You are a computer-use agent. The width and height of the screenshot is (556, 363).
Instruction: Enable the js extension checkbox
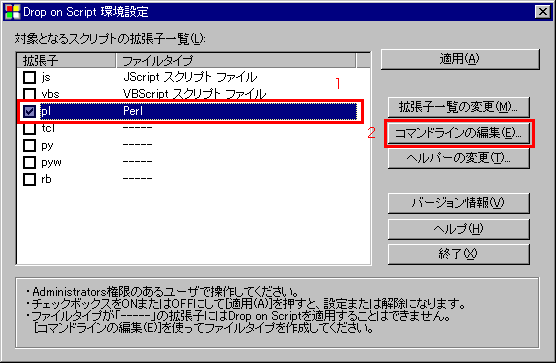(x=29, y=77)
